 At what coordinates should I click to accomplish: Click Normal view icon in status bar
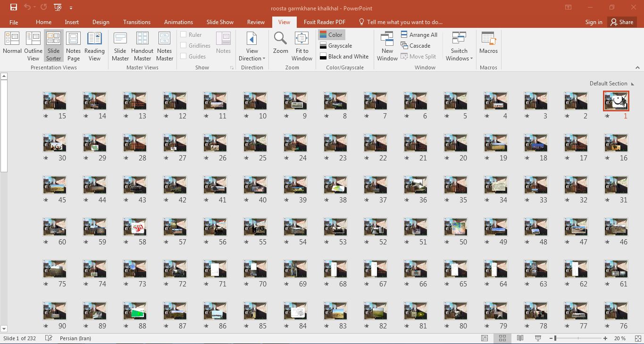tap(485, 338)
